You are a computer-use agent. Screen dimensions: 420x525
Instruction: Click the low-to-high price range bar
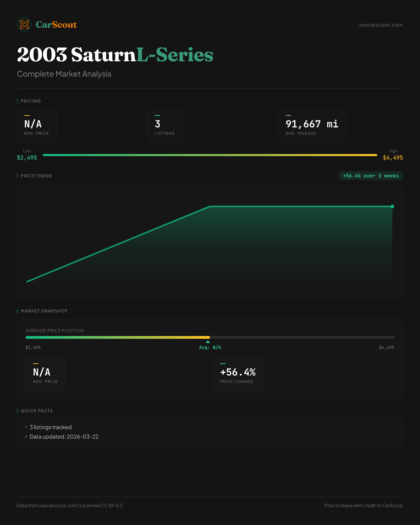click(210, 155)
